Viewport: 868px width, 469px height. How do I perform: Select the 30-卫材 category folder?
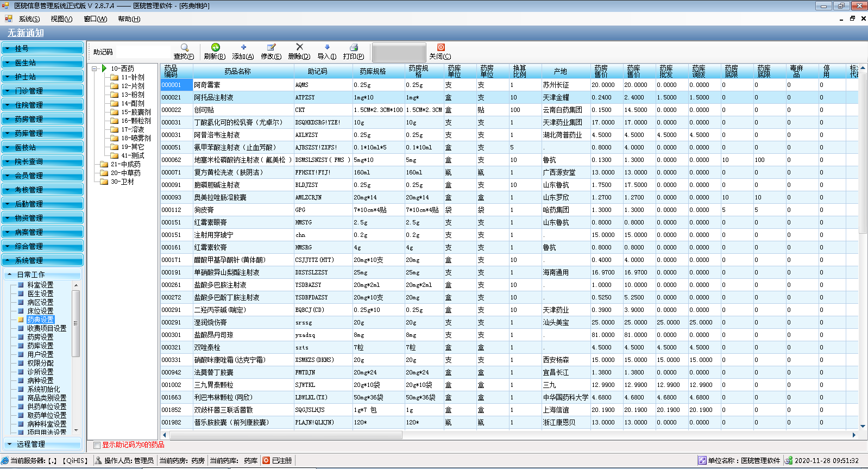point(117,182)
